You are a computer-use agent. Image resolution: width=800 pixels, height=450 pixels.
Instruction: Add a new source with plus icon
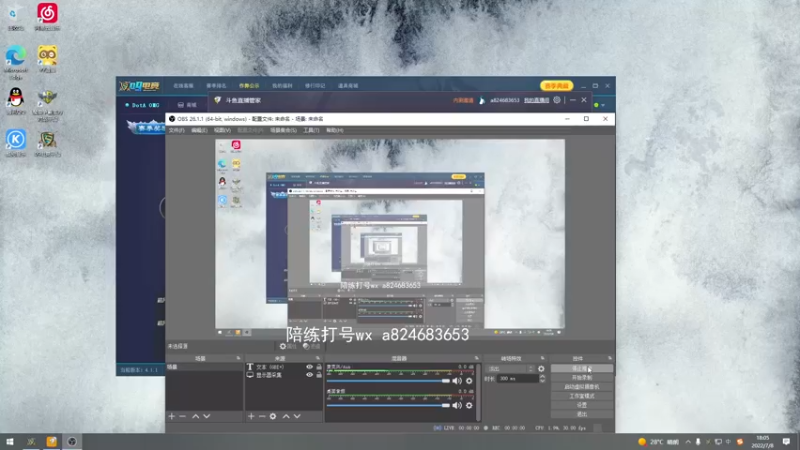[x=251, y=416]
